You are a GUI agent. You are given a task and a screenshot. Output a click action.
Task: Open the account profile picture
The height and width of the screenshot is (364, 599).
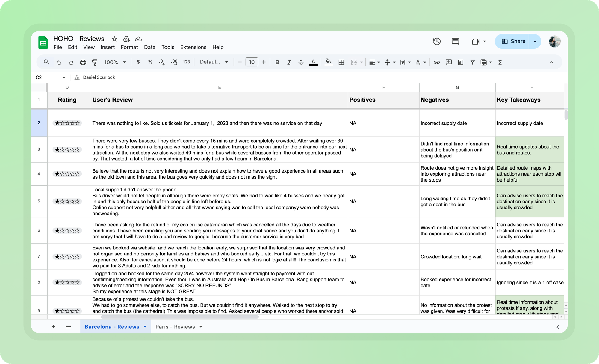coord(554,41)
